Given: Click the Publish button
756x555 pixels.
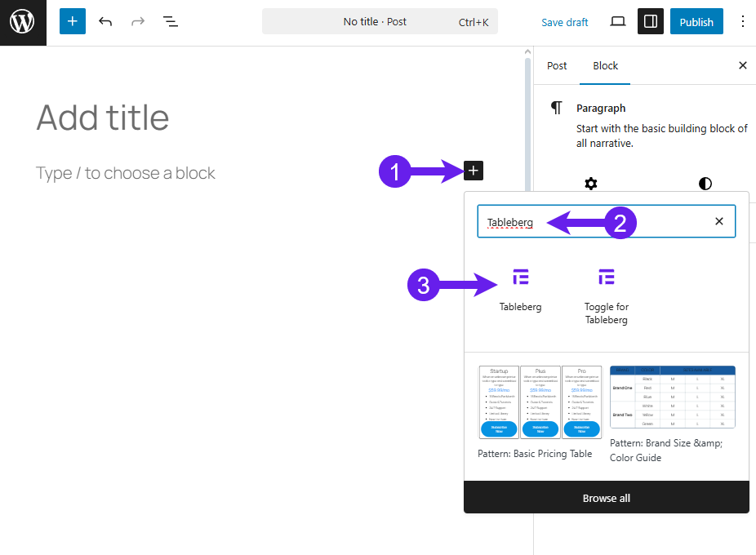Looking at the screenshot, I should click(x=696, y=22).
